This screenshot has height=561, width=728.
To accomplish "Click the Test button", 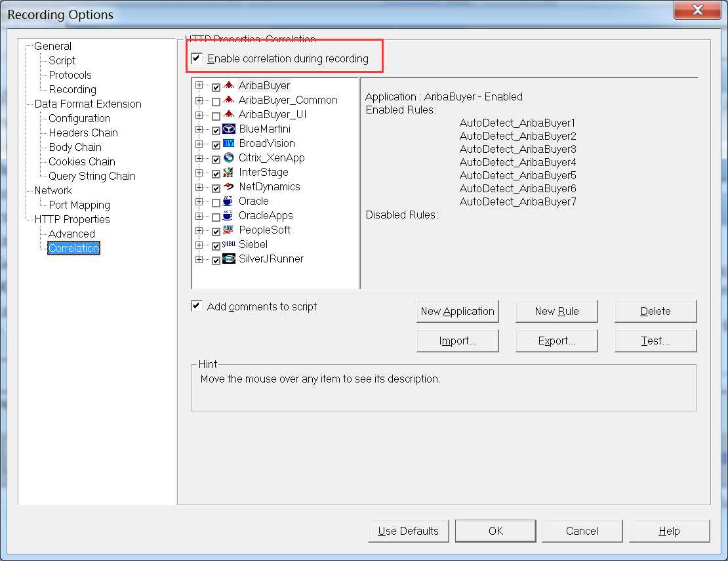I will (656, 341).
